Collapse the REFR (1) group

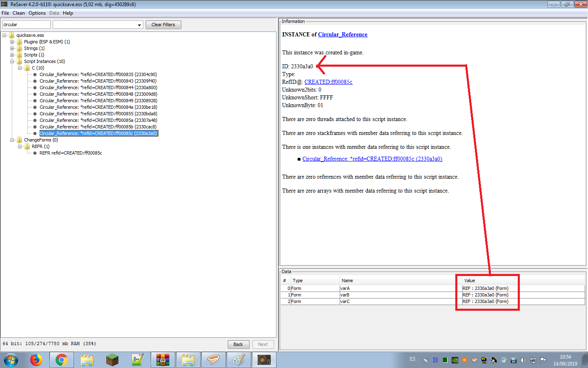point(20,146)
